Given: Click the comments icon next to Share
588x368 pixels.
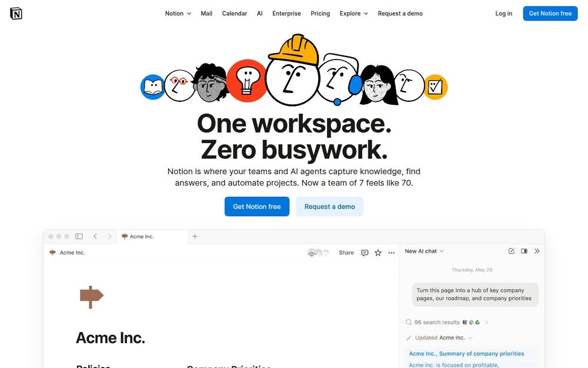Looking at the screenshot, I should 365,253.
